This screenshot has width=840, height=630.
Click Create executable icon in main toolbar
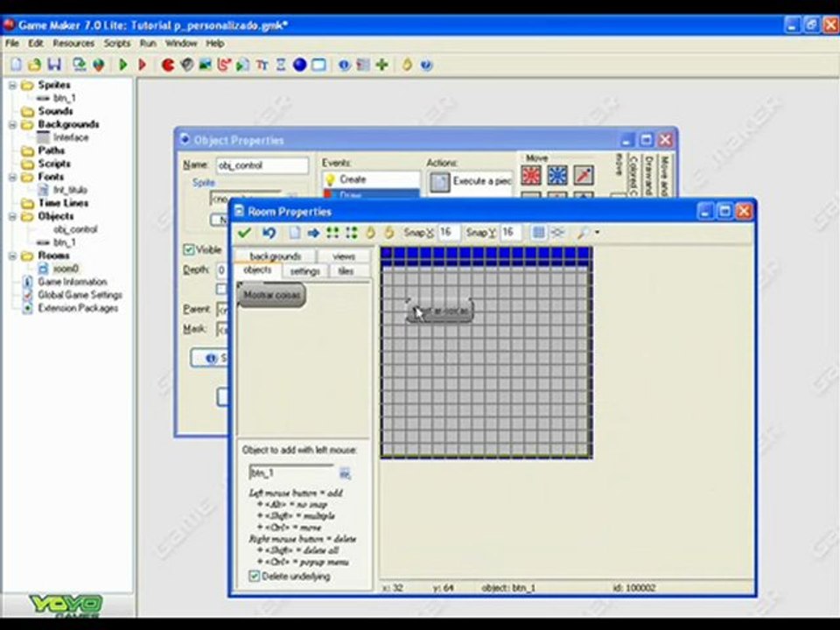point(80,65)
